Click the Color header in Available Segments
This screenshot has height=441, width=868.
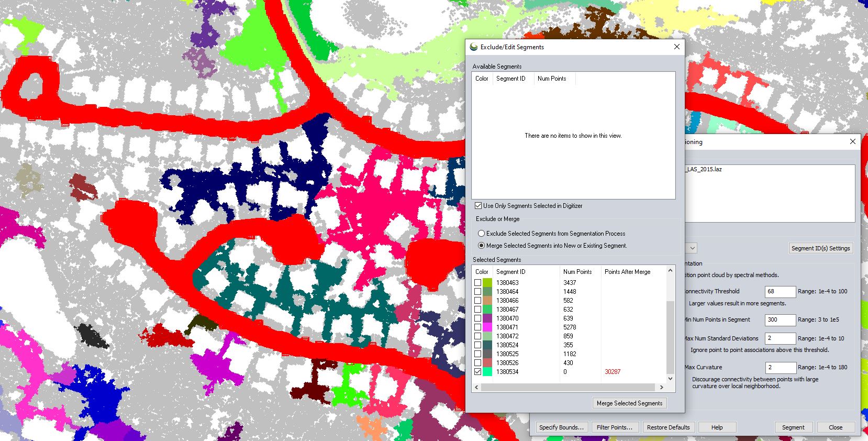tap(482, 79)
